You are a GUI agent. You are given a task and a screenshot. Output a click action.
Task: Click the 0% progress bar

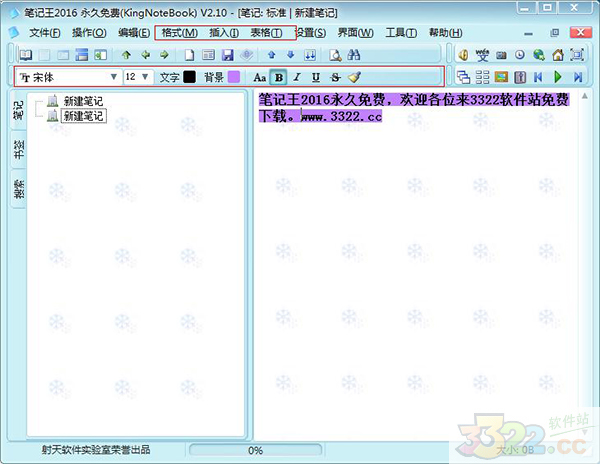pos(255,450)
